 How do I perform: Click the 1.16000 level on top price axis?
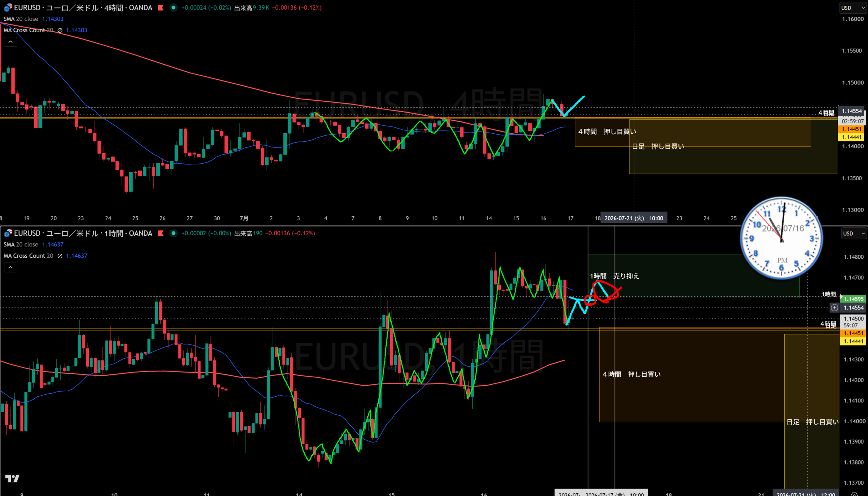point(853,19)
